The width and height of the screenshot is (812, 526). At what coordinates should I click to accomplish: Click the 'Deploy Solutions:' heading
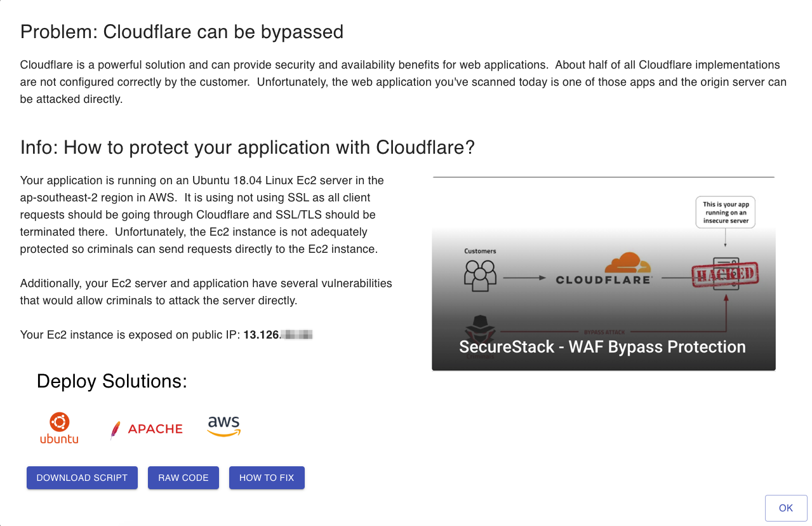click(112, 381)
